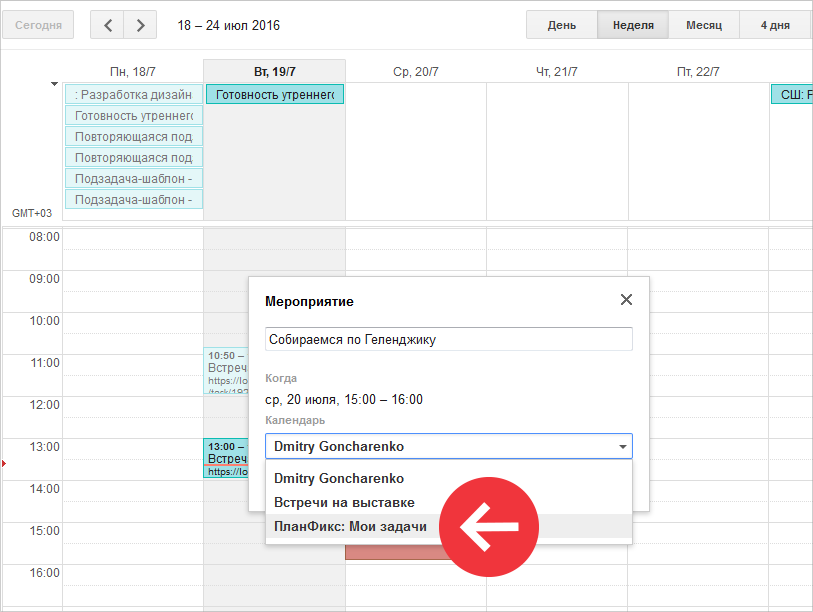Switch to the Неделя view
The height and width of the screenshot is (612, 813).
tap(633, 25)
